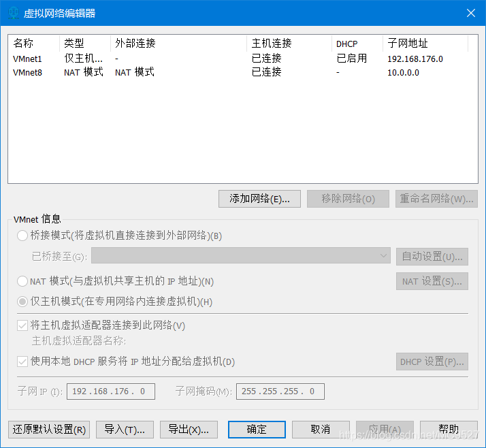Click 还原默认设置(R) button
Screen dimensions: 486x448
pyautogui.click(x=49, y=430)
